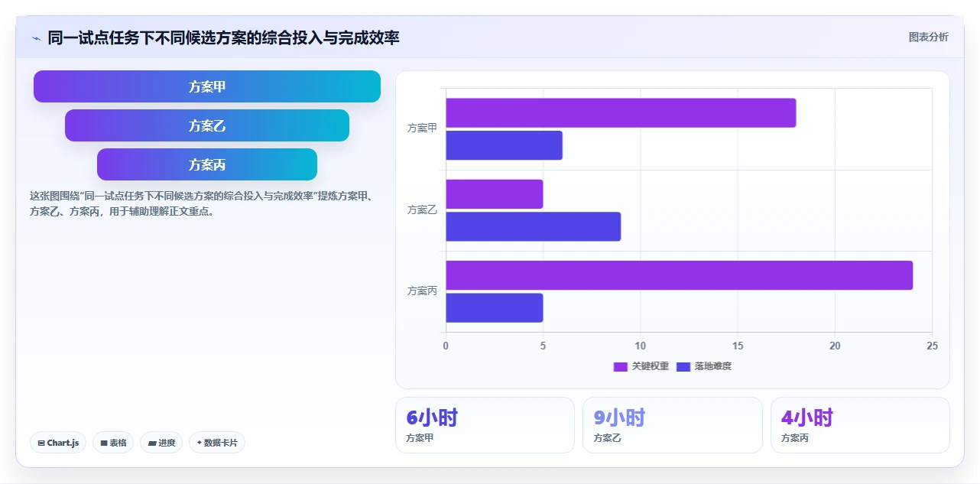Click the Chart.js tag icon
This screenshot has width=980, height=484.
41,443
